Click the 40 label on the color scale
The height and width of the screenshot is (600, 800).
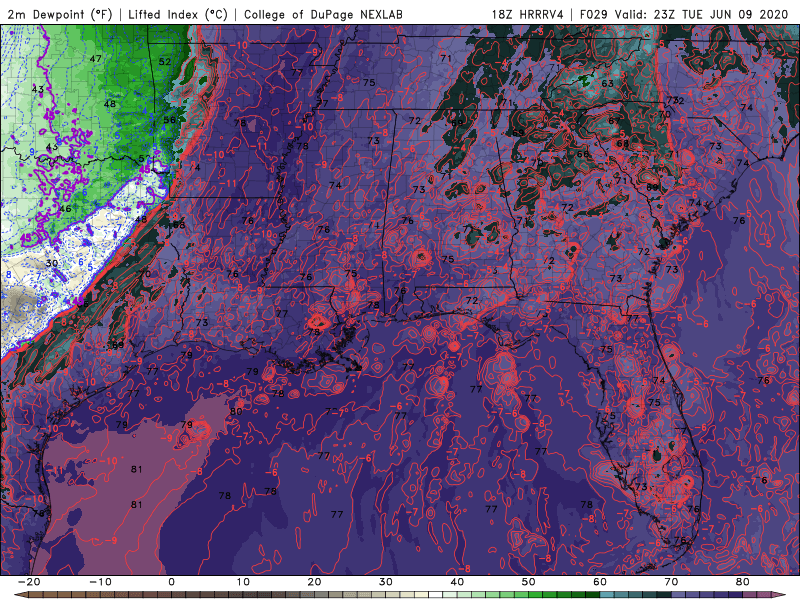(457, 582)
